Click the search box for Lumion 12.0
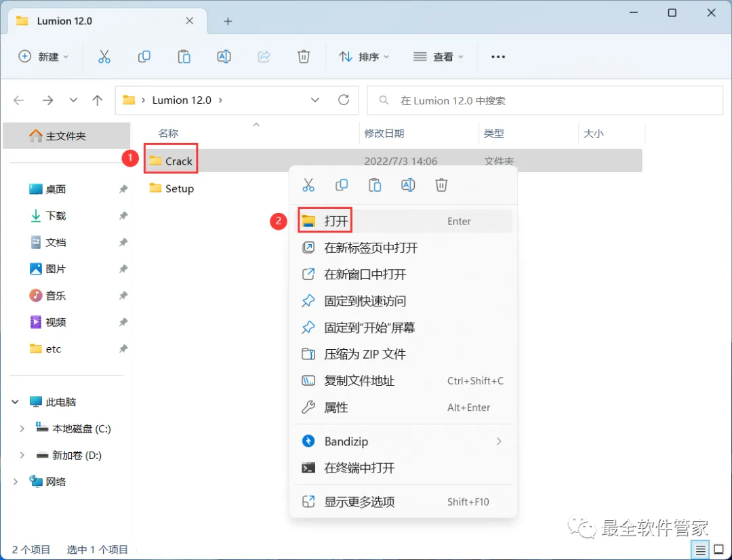Screen dimensions: 732x560 pos(545,100)
